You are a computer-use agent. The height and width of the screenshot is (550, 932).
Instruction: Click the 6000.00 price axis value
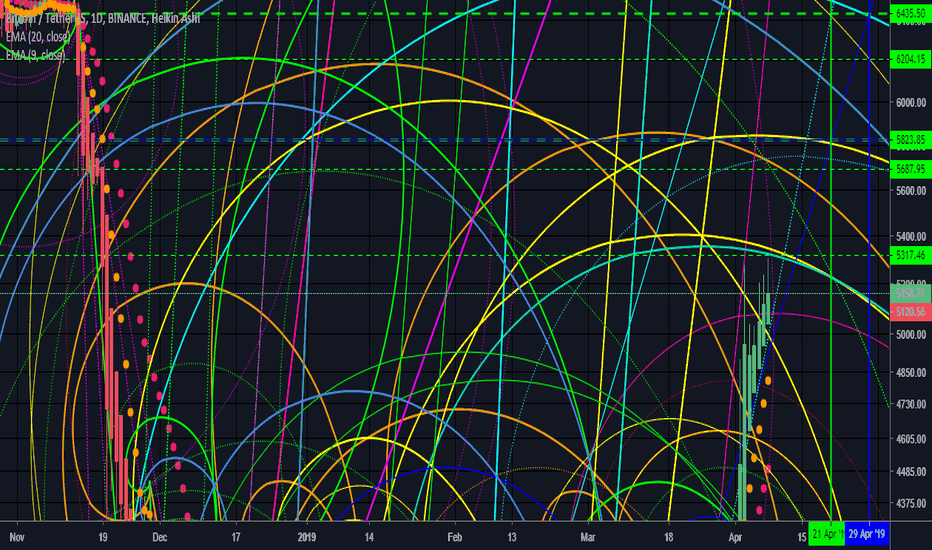pos(911,102)
